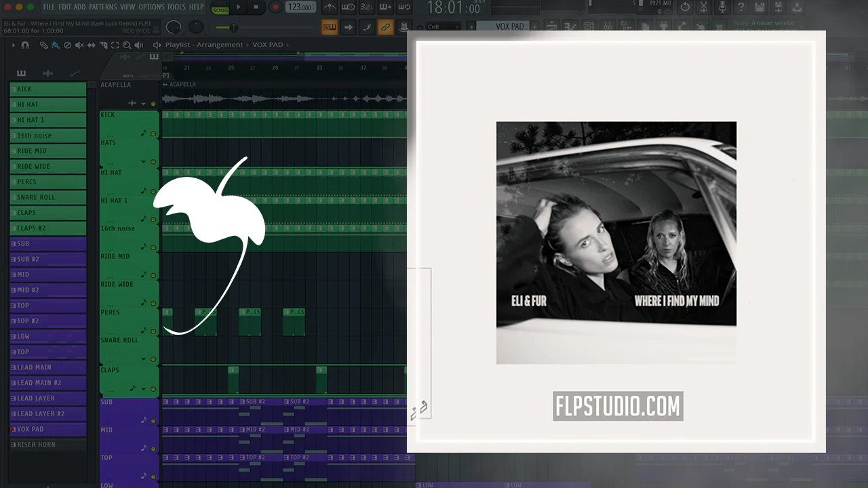Select the Slip tool
Viewport: 868px width, 488px height.
(92, 45)
